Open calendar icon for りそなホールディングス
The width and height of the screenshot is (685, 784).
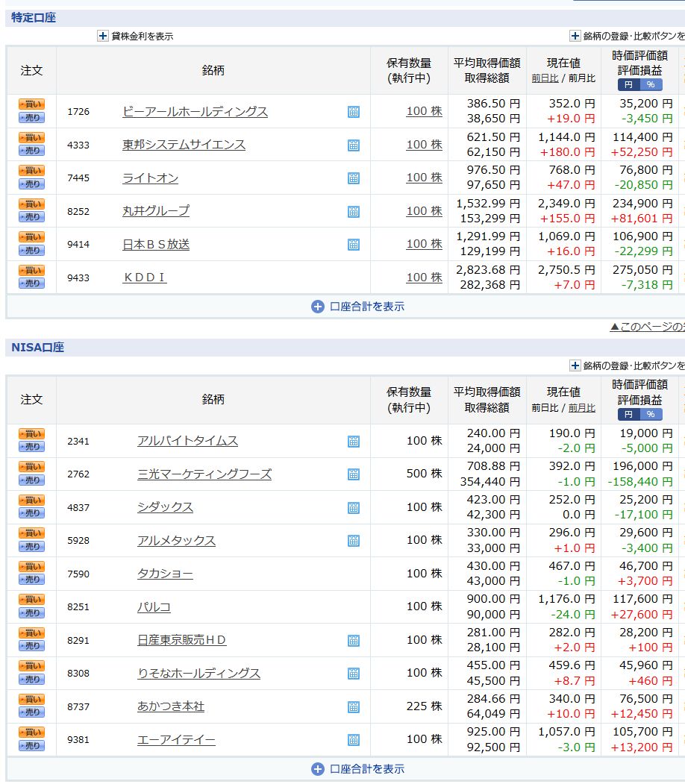354,674
